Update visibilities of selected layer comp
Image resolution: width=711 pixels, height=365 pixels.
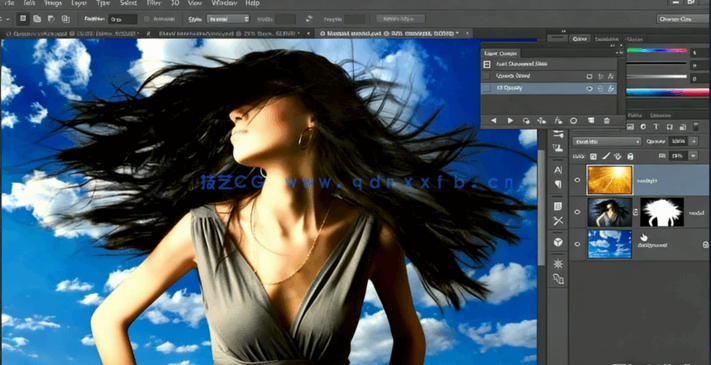tap(526, 121)
